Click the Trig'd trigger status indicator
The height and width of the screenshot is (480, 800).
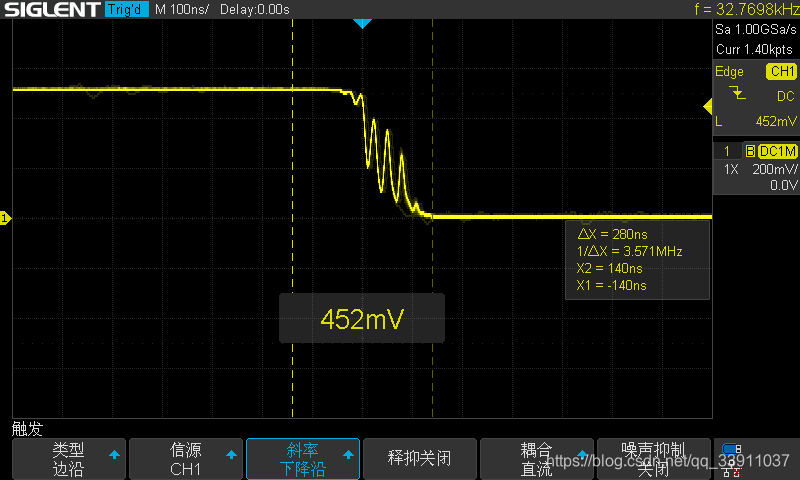[x=127, y=9]
